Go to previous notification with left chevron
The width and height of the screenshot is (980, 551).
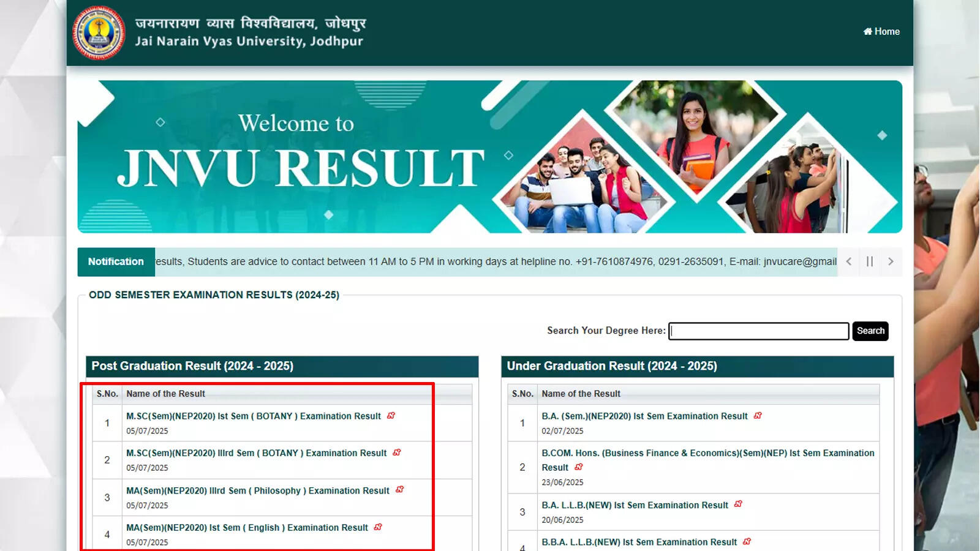click(848, 261)
